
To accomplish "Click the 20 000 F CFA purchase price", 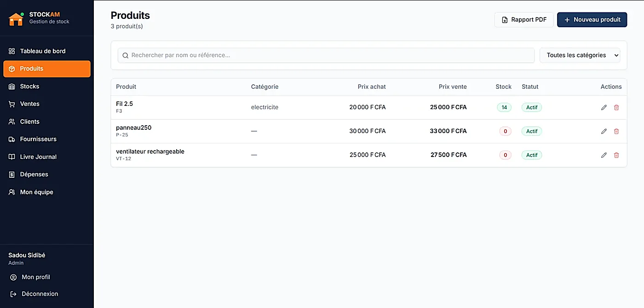I will (368, 107).
